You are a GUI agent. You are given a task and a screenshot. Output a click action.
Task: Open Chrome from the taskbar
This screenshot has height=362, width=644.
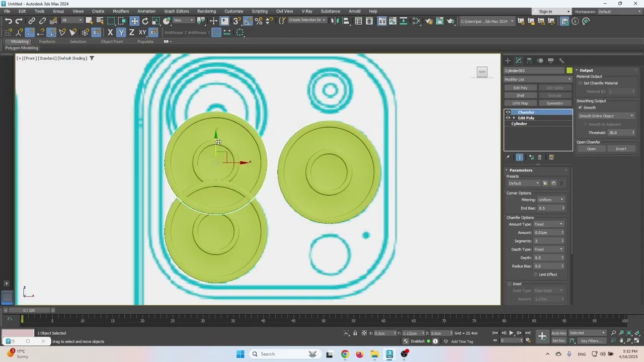pyautogui.click(x=345, y=354)
